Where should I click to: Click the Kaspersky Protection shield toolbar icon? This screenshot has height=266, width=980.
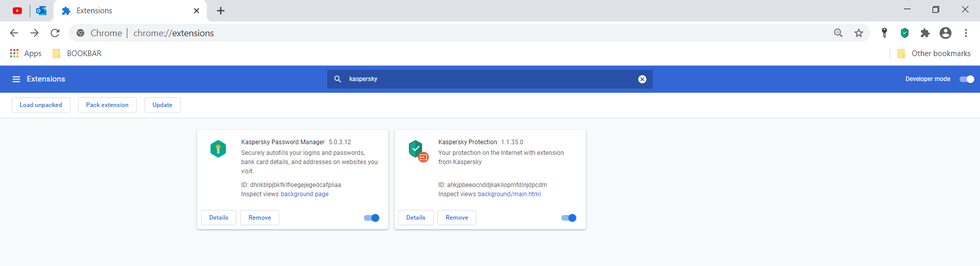tap(904, 33)
